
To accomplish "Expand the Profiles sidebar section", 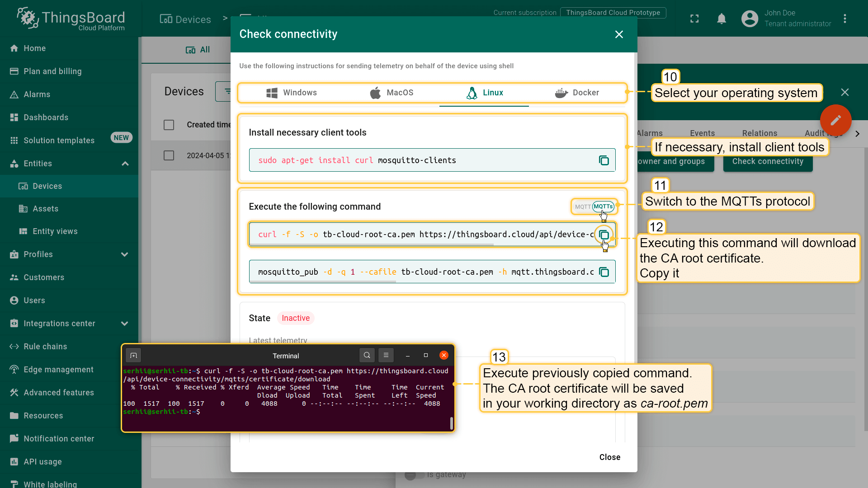I will coord(125,254).
